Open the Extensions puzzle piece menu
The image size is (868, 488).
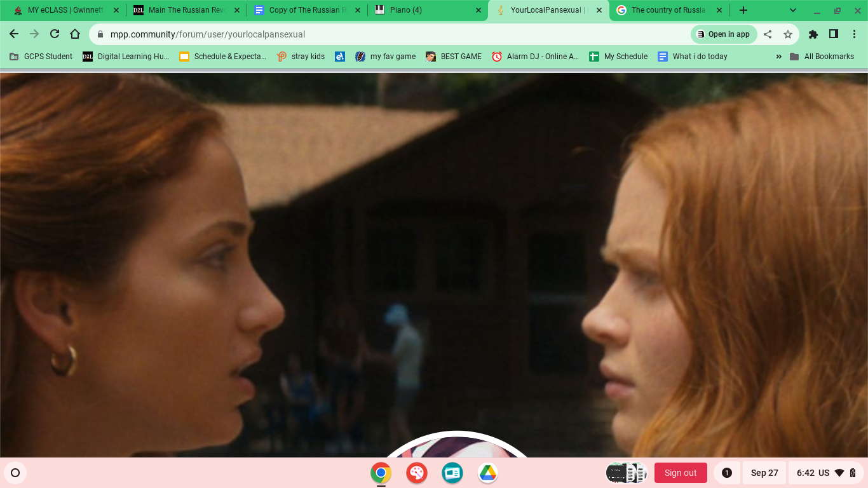pyautogui.click(x=813, y=34)
